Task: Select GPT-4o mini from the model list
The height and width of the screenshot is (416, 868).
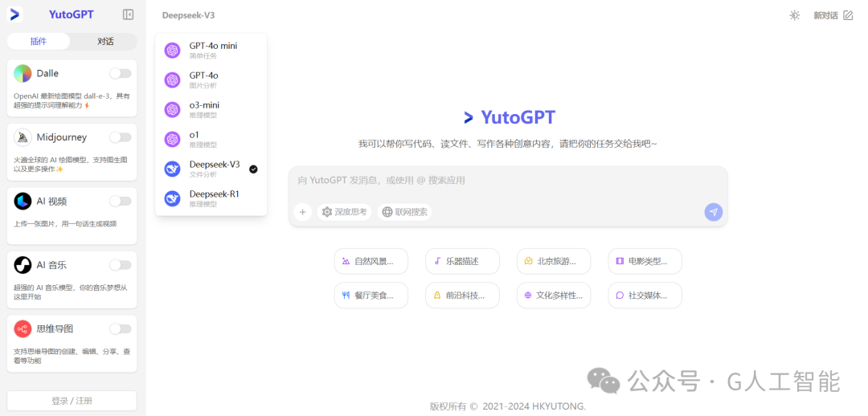Action: [x=211, y=50]
